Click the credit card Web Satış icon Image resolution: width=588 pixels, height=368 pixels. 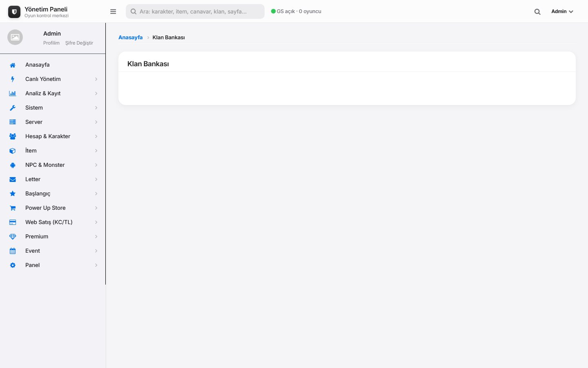pos(13,222)
